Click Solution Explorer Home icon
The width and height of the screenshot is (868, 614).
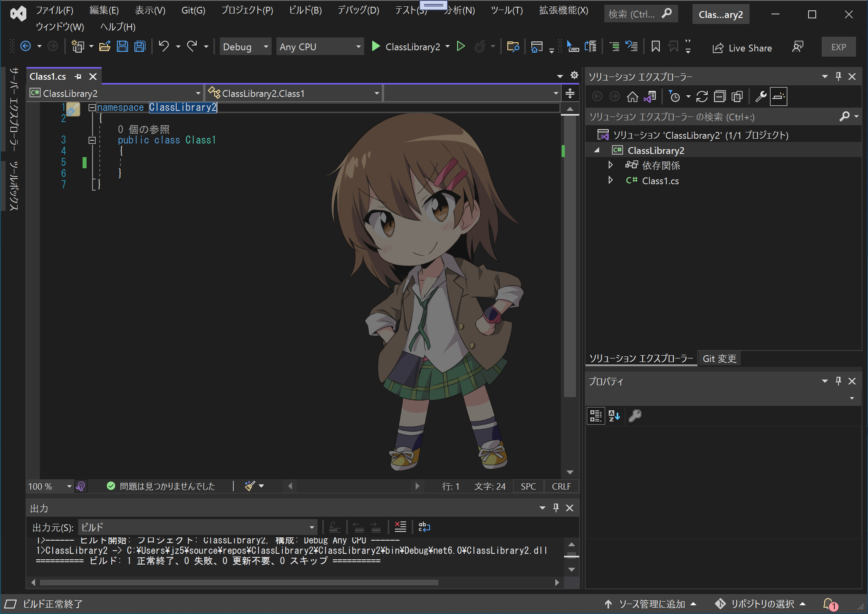632,96
